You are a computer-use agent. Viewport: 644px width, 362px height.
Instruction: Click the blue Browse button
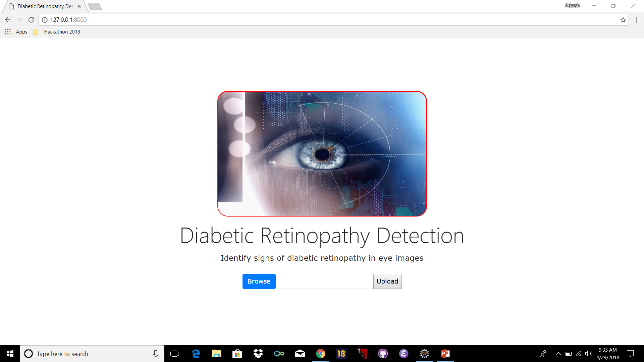click(259, 281)
